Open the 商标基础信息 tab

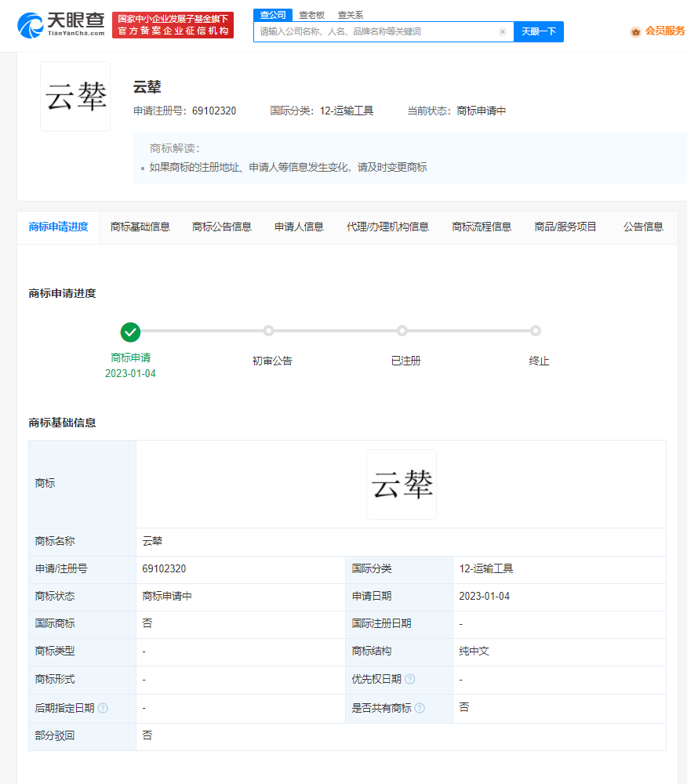[140, 227]
